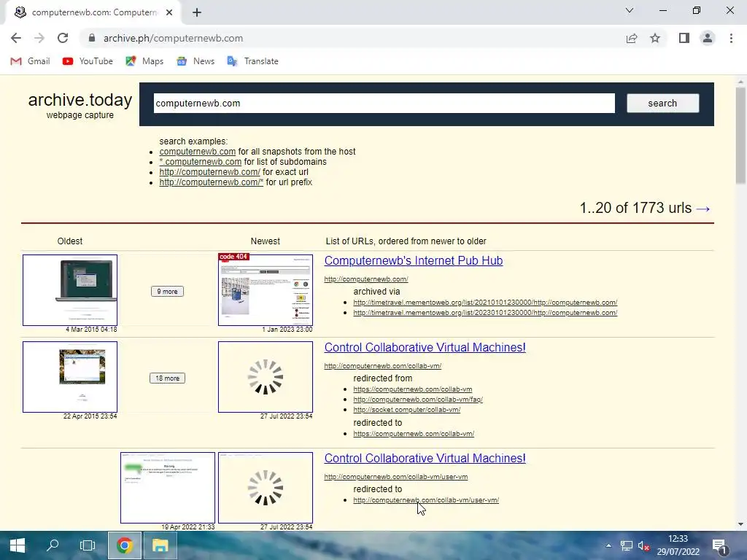Go to next results page arrow

[703, 209]
